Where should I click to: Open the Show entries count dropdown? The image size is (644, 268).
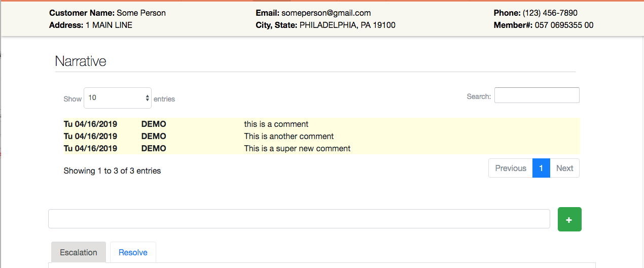tap(117, 98)
